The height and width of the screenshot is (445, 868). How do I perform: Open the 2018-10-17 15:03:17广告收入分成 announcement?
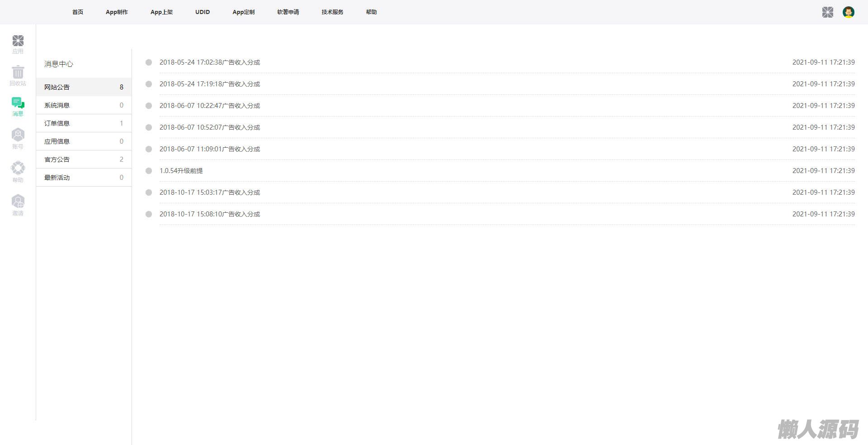tap(210, 192)
